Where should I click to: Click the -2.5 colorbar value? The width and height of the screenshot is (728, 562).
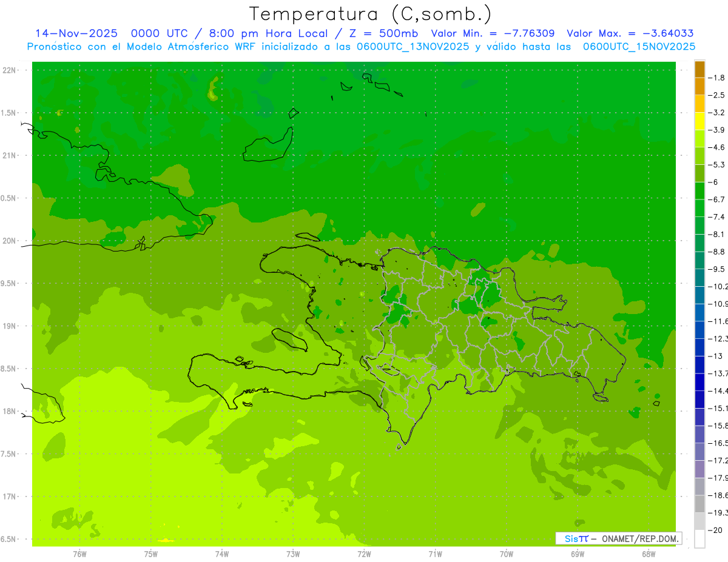[x=717, y=95]
